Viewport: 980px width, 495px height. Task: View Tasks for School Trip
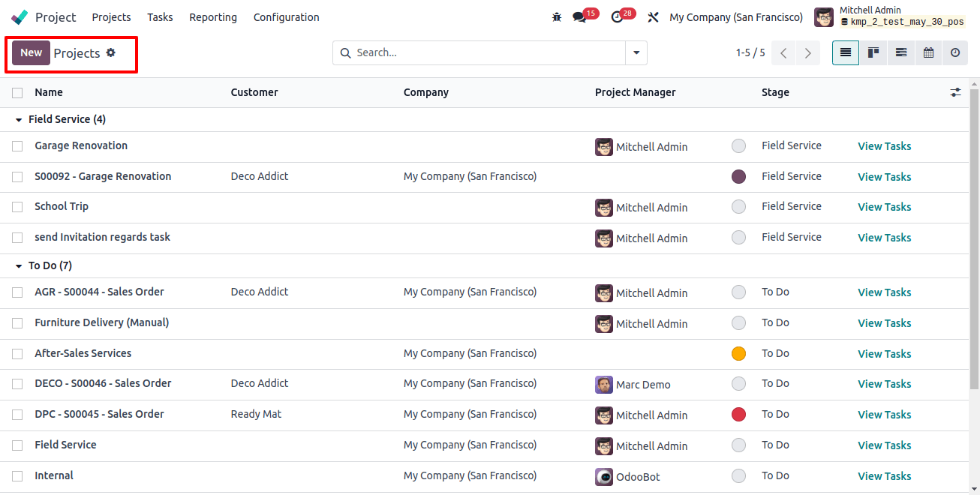(x=885, y=207)
